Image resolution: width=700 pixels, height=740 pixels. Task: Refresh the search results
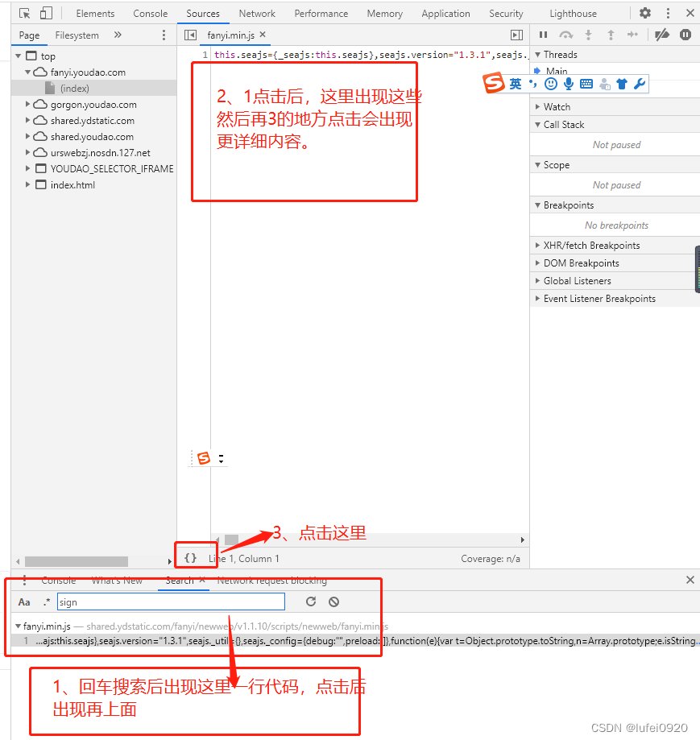311,602
